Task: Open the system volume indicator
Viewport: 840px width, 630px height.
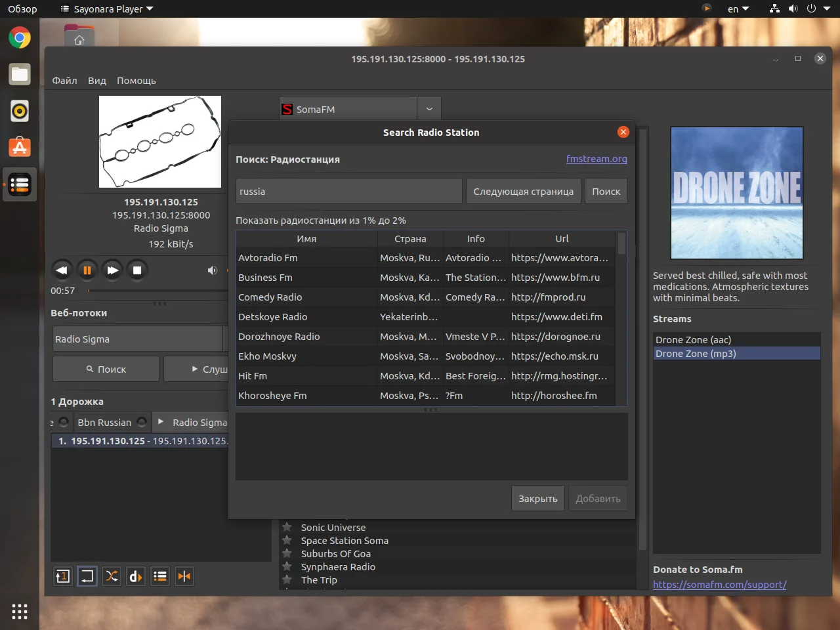Action: pos(793,9)
